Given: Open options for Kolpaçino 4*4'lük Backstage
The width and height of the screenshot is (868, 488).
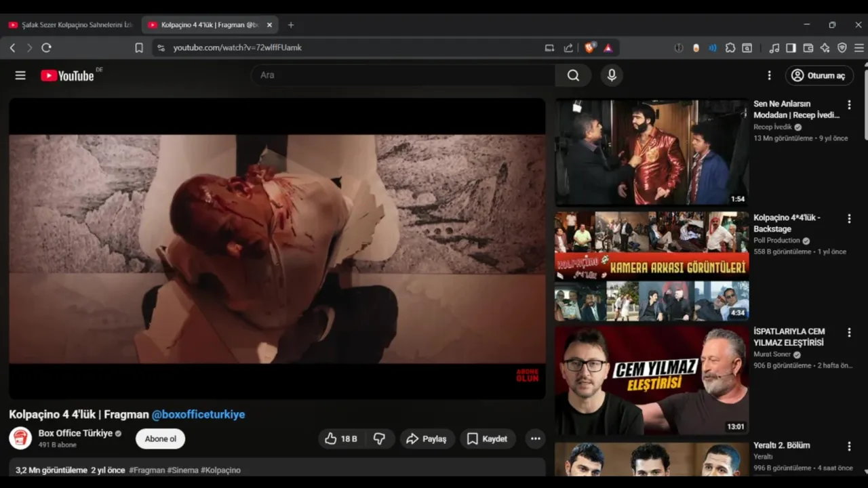Looking at the screenshot, I should coord(849,218).
